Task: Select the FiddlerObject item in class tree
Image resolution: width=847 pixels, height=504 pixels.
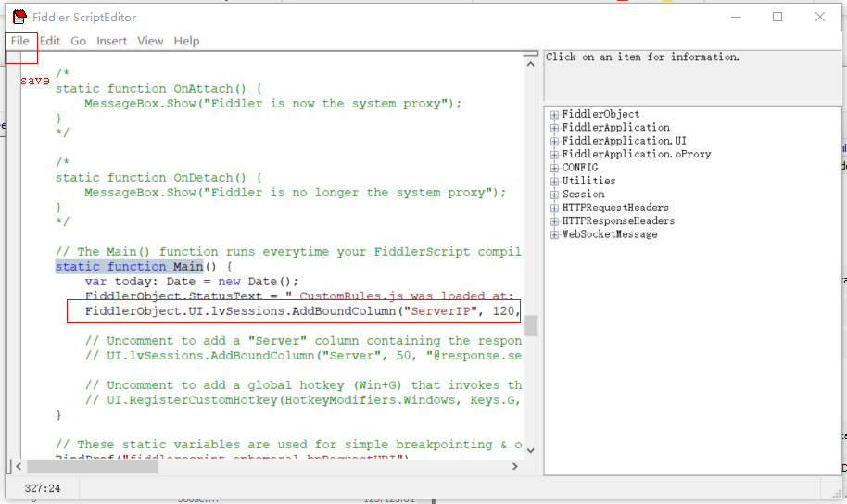Action: point(600,114)
